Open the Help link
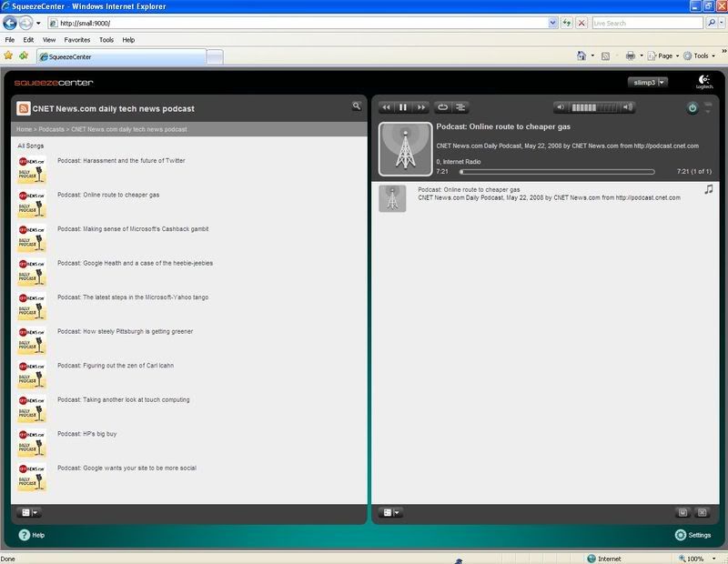This screenshot has height=564, width=728. click(31, 535)
